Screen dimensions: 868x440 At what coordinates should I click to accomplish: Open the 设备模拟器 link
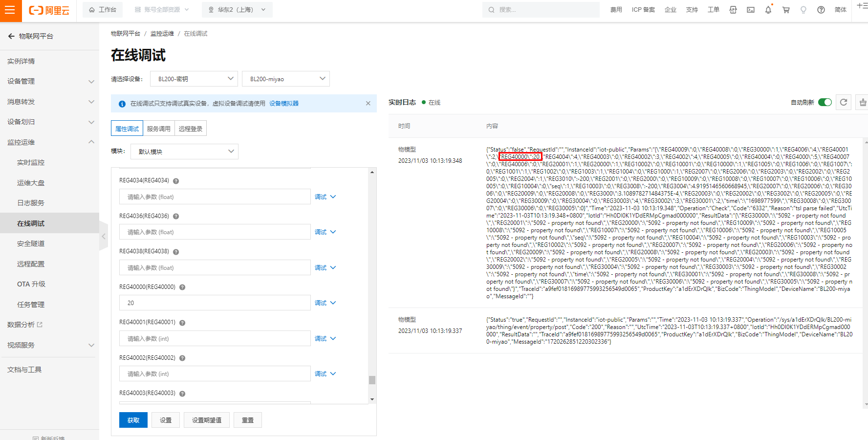point(284,104)
